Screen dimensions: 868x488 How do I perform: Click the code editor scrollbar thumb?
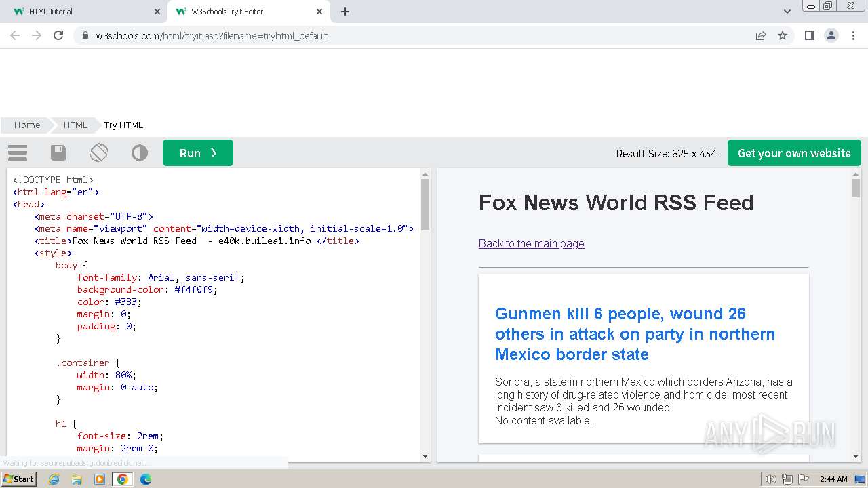coord(425,205)
